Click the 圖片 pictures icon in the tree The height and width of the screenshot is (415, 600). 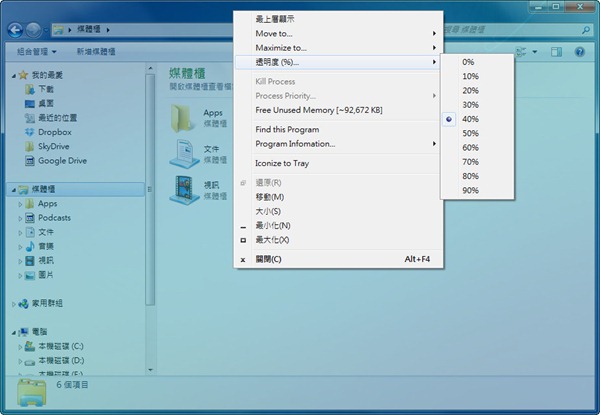[29, 275]
